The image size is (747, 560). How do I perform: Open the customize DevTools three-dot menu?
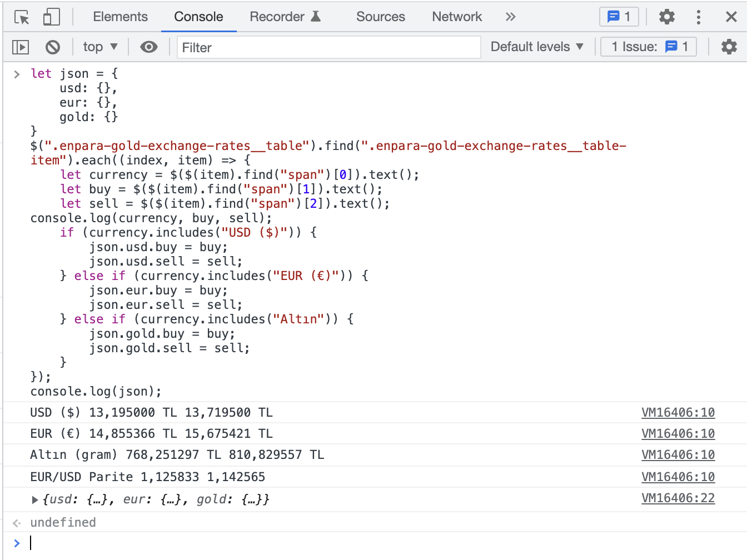tap(699, 17)
